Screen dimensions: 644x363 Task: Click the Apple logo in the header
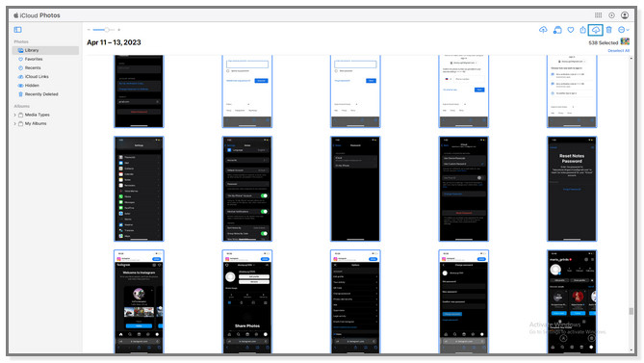click(16, 15)
